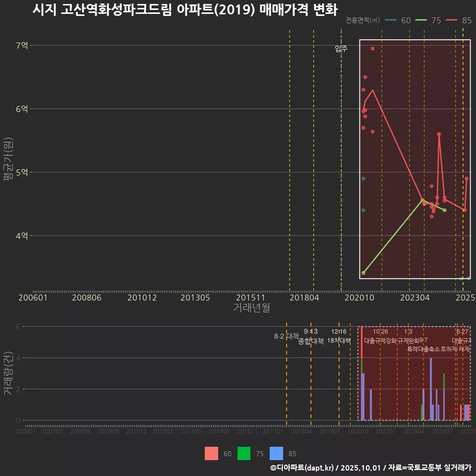Screen dimensions: 476x476
Task: Click the 거래년월 axis title
Action: coord(251,308)
